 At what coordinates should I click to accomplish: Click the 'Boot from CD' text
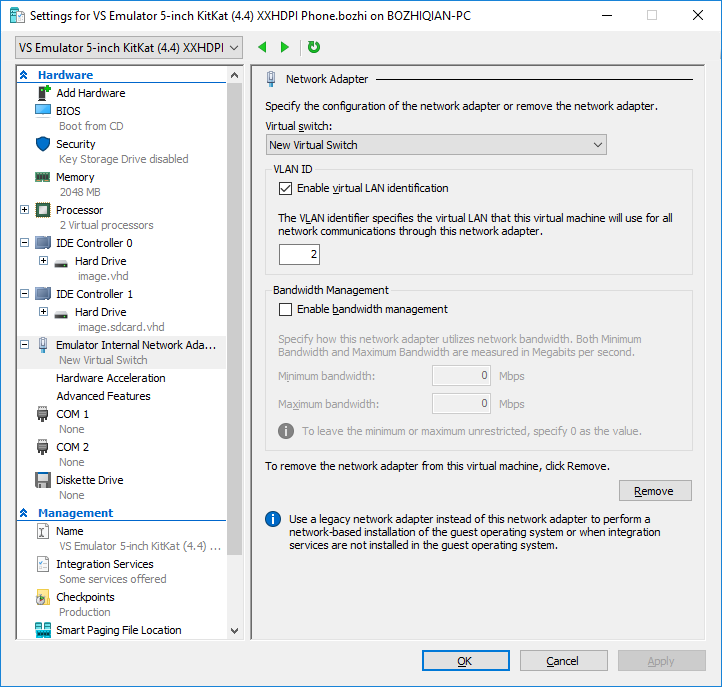click(91, 126)
